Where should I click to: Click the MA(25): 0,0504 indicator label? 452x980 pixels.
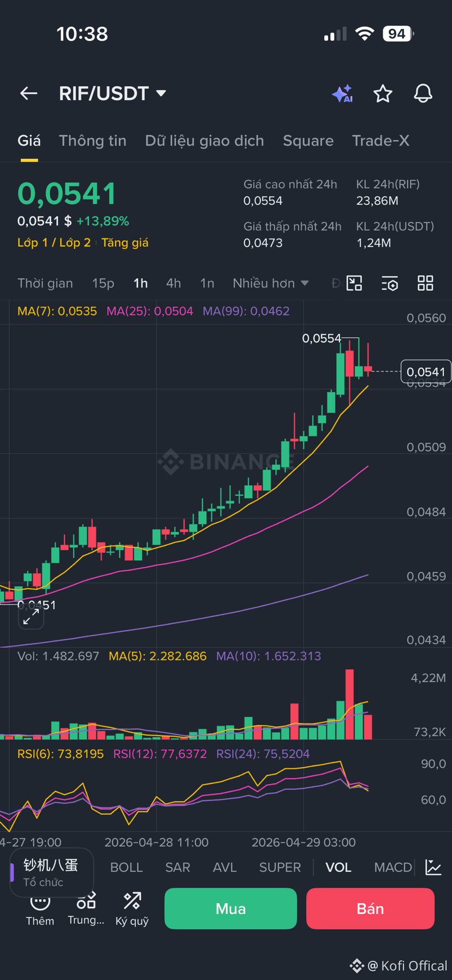[x=150, y=311]
